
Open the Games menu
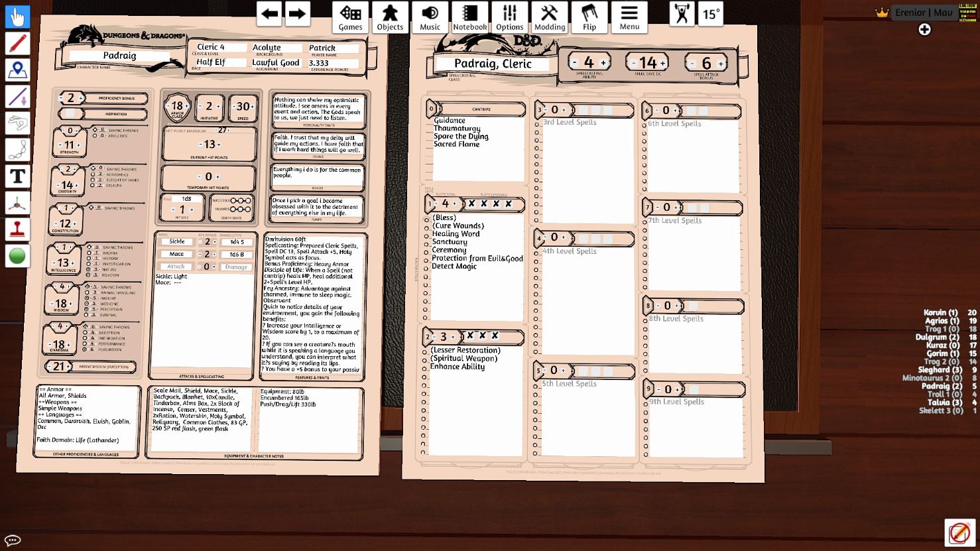coord(350,17)
